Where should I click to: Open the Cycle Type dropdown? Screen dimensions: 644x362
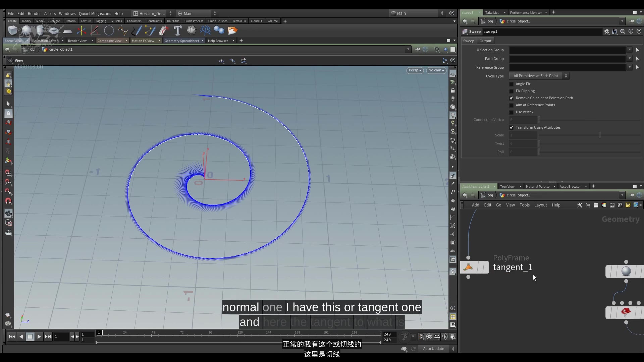point(539,76)
